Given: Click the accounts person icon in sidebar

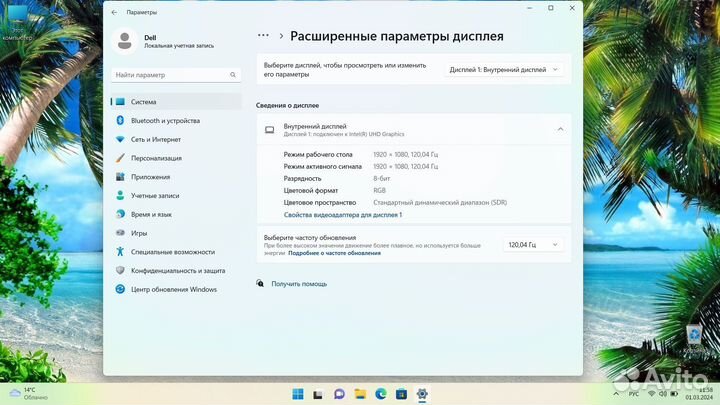Looking at the screenshot, I should pos(120,196).
